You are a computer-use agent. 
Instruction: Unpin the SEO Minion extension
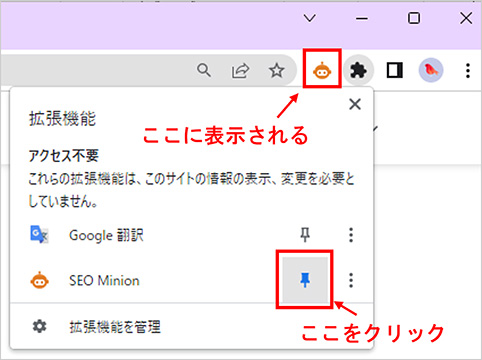coord(305,280)
